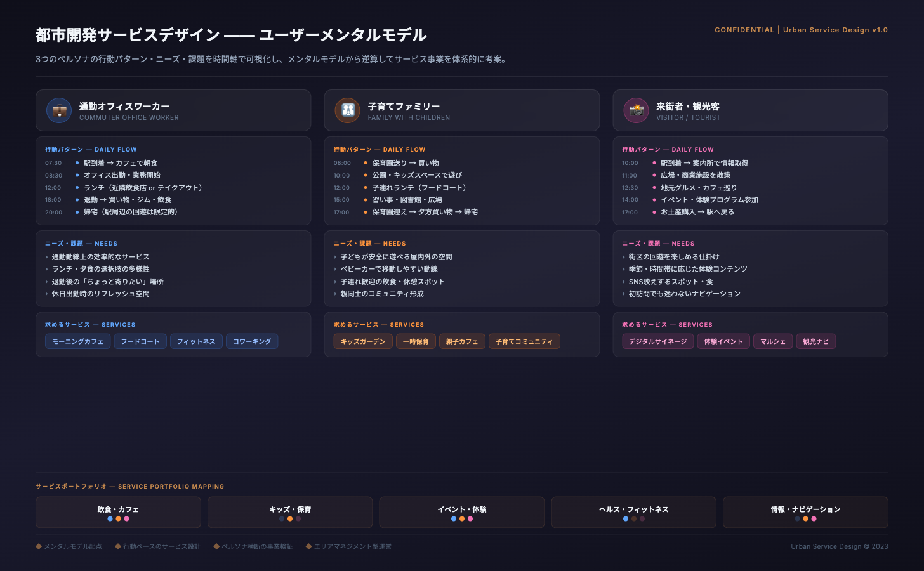Click the tourist icon for 来街者・観光客
Viewport: 924px width, 571px height.
(x=636, y=110)
